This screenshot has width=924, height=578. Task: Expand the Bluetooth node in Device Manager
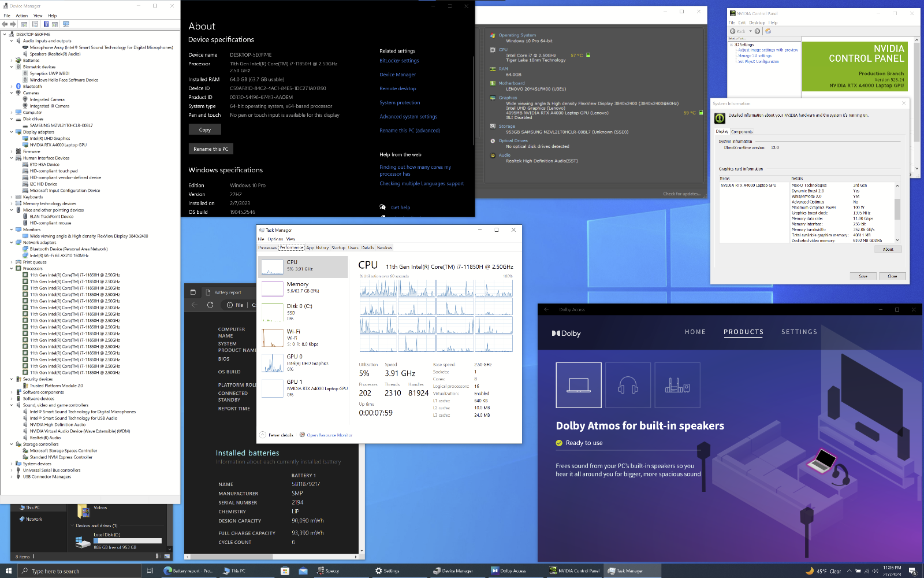[11, 86]
